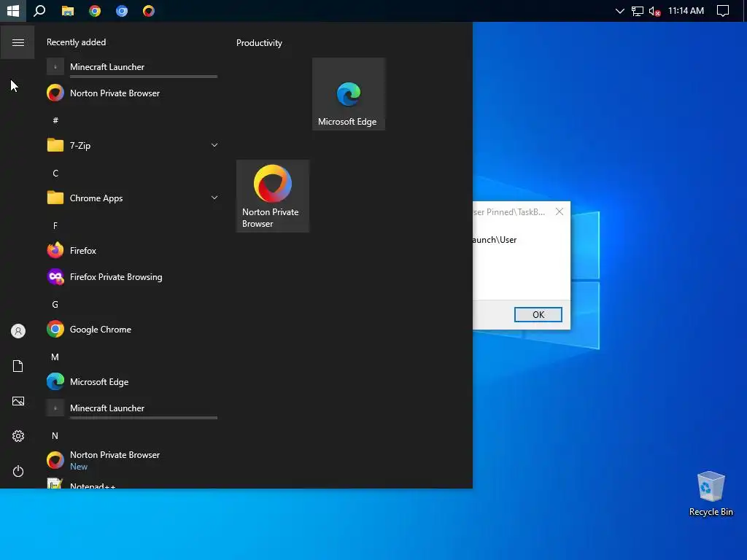Viewport: 747px width, 560px height.
Task: Expand the 7-Zip folder
Action: [x=214, y=145]
